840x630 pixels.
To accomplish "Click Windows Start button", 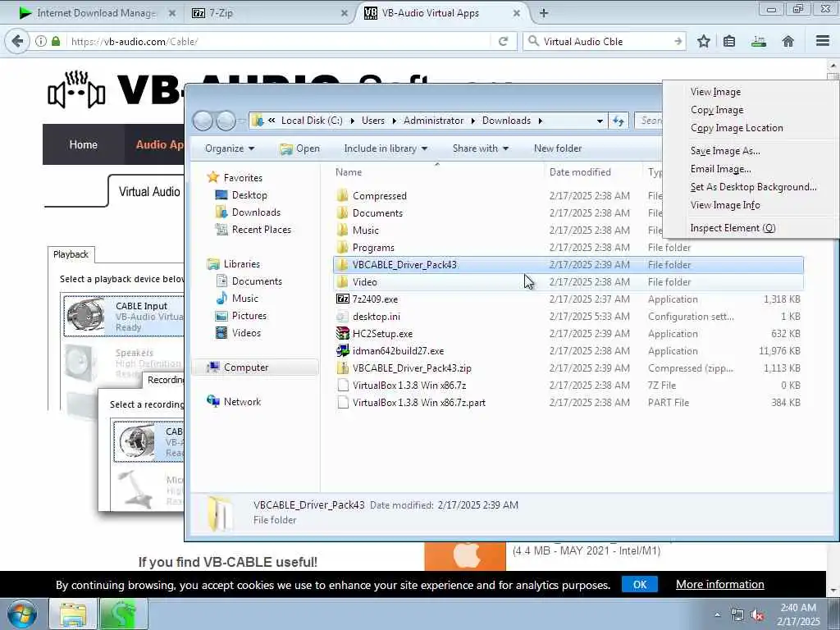I will coord(22,614).
